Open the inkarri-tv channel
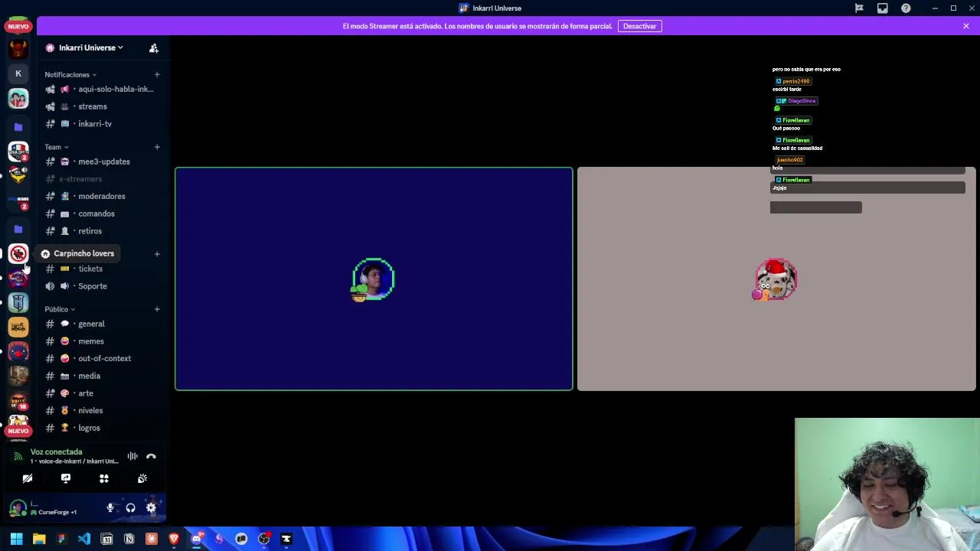This screenshot has height=551, width=980. 101,124
